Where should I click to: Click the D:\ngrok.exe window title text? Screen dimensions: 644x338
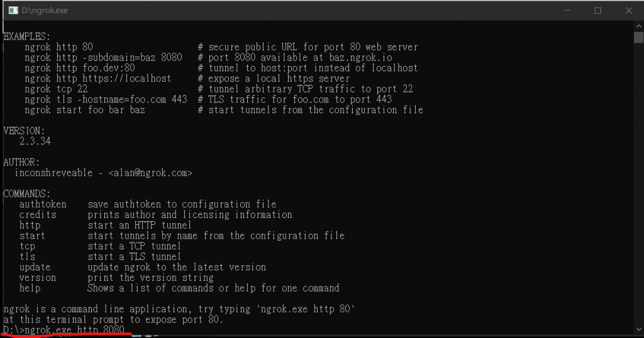point(45,10)
